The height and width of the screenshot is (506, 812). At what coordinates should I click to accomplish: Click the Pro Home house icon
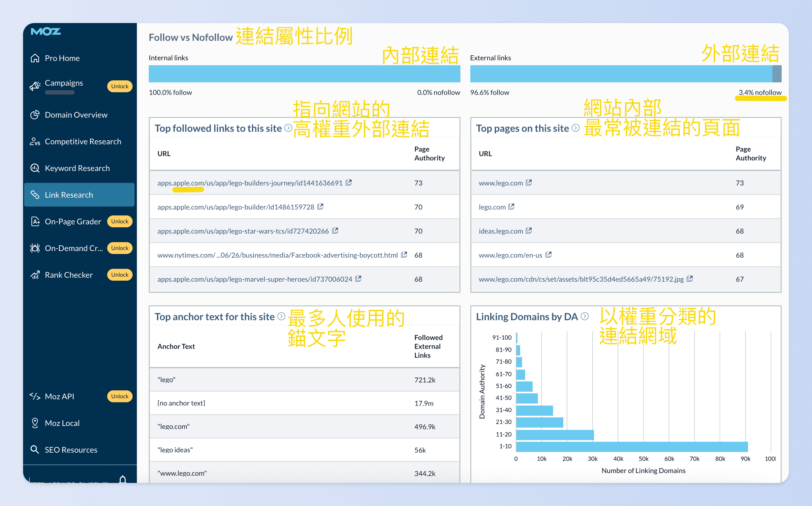point(36,58)
